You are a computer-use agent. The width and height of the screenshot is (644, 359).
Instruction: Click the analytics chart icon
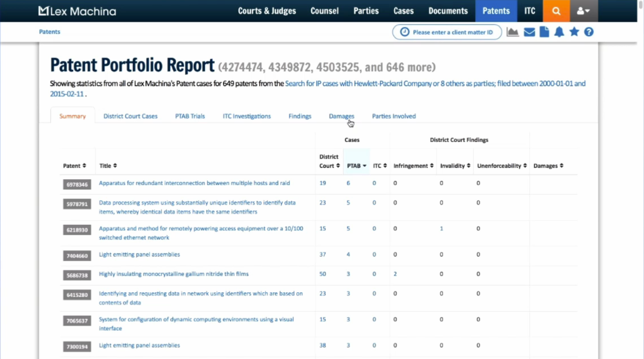click(513, 32)
